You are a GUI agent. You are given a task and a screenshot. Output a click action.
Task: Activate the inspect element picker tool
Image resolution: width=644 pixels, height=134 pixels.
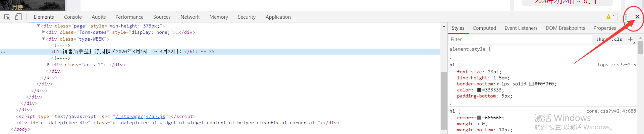click(7, 17)
